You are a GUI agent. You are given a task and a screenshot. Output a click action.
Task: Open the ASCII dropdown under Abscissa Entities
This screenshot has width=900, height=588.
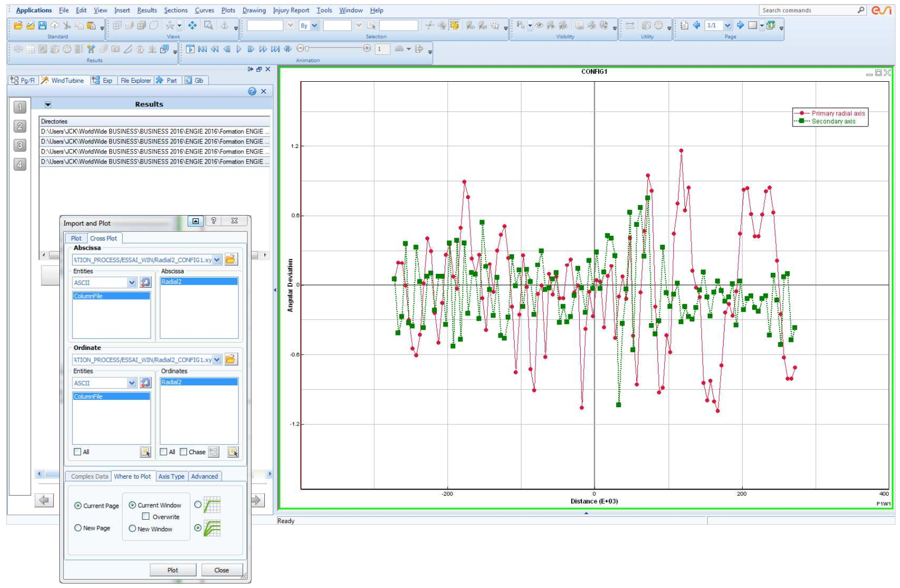pyautogui.click(x=132, y=283)
